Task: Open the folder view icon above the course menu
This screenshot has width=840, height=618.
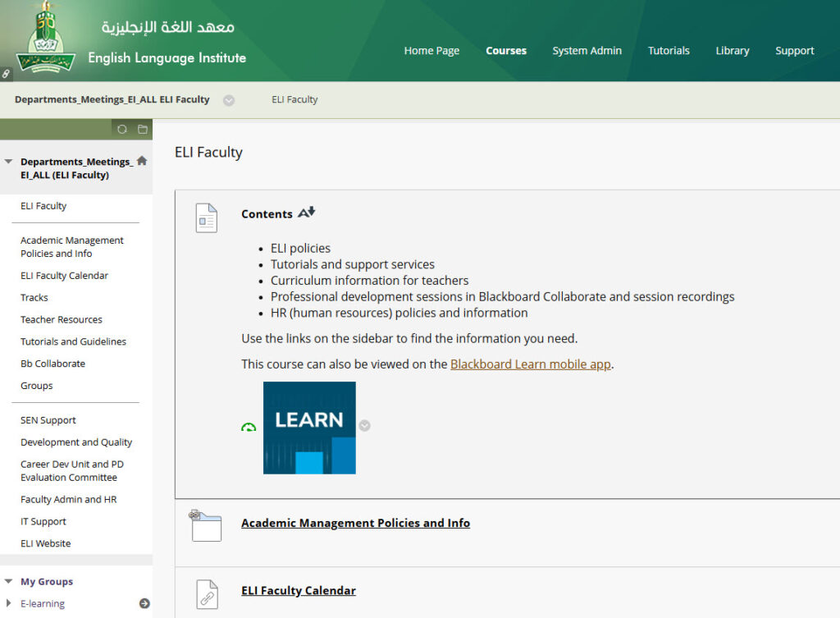Action: pyautogui.click(x=142, y=129)
